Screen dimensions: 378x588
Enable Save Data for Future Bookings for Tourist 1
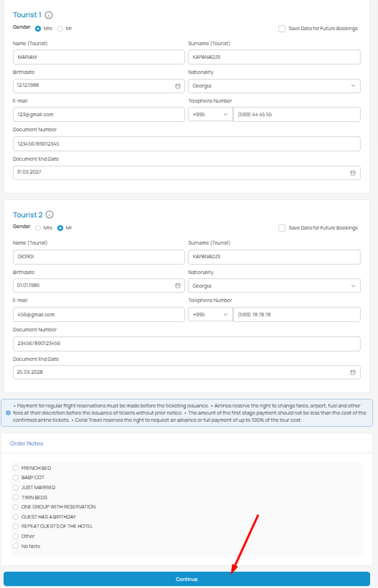pos(281,29)
